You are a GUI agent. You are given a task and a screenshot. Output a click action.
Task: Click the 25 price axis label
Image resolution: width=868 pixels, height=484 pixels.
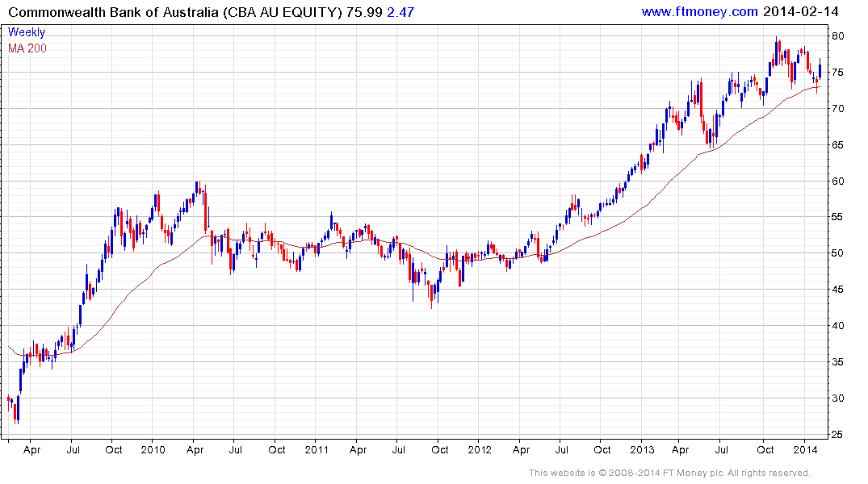coord(837,434)
